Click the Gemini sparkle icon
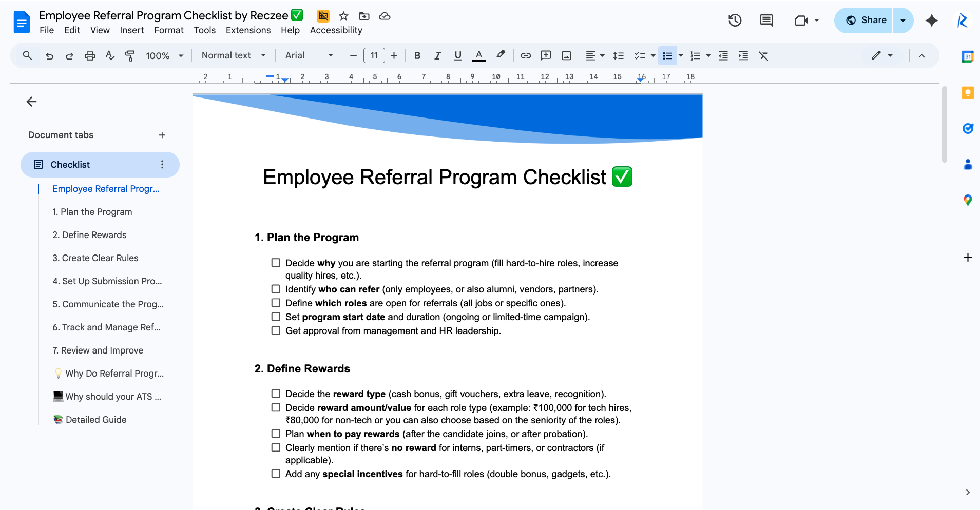This screenshot has width=980, height=510. 932,21
